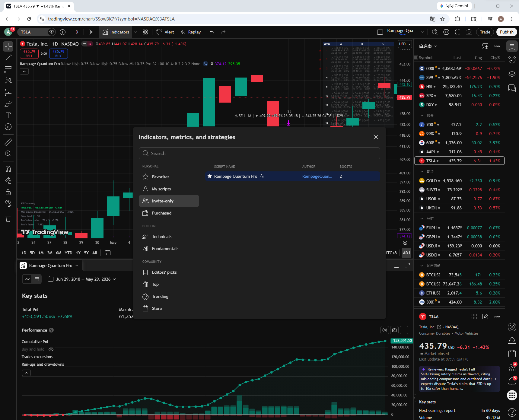Select the chart patterns tool
This screenshot has height=420, width=519.
(x=8, y=81)
